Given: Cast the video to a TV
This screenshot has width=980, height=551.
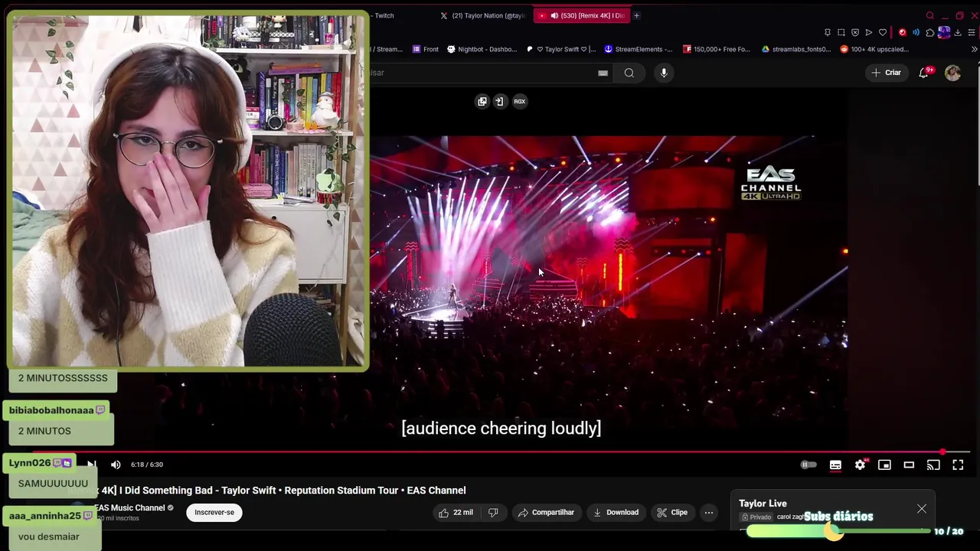Looking at the screenshot, I should tap(933, 465).
